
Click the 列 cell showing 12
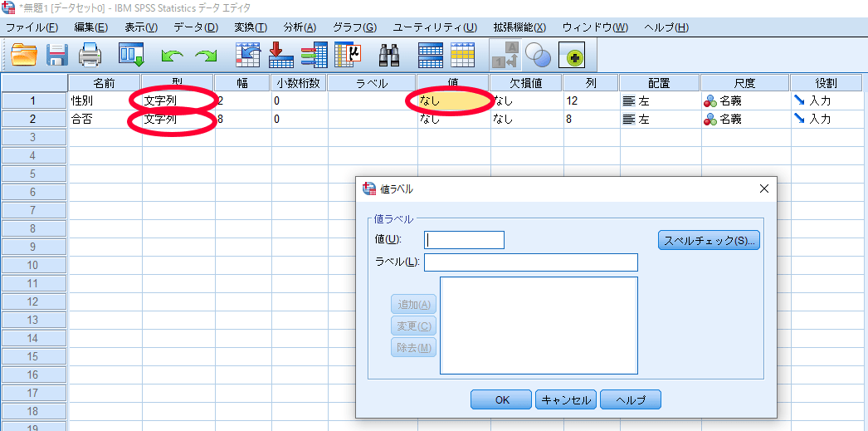591,100
